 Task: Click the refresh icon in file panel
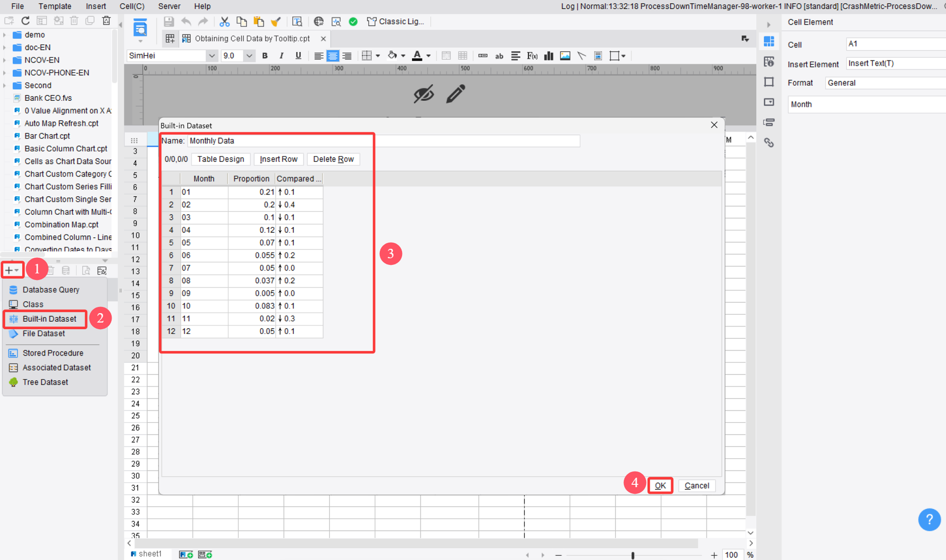tap(26, 21)
